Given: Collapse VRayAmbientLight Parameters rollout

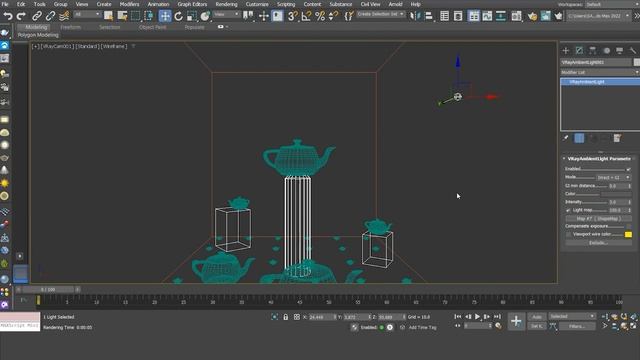Looking at the screenshot, I should (x=598, y=159).
